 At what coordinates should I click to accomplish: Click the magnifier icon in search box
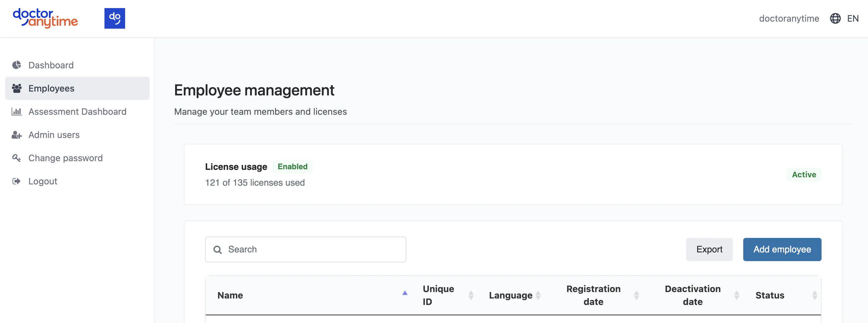(x=218, y=250)
